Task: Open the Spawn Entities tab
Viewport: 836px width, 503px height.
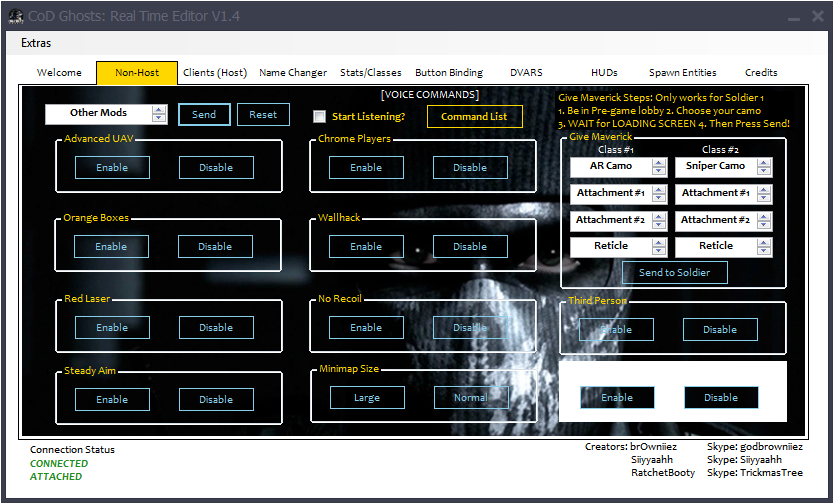Action: coord(682,73)
